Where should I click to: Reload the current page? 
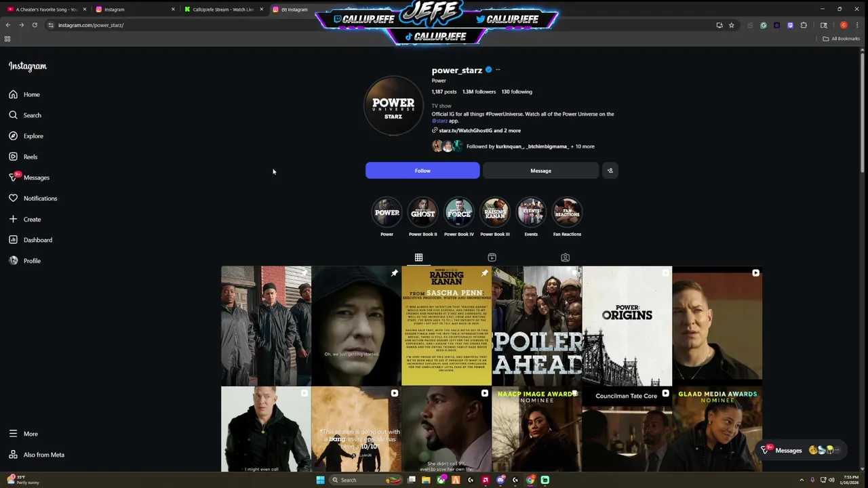click(x=35, y=25)
